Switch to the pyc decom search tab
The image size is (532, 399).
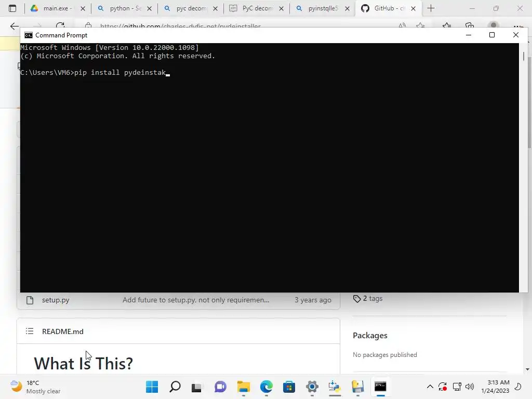[x=191, y=8]
